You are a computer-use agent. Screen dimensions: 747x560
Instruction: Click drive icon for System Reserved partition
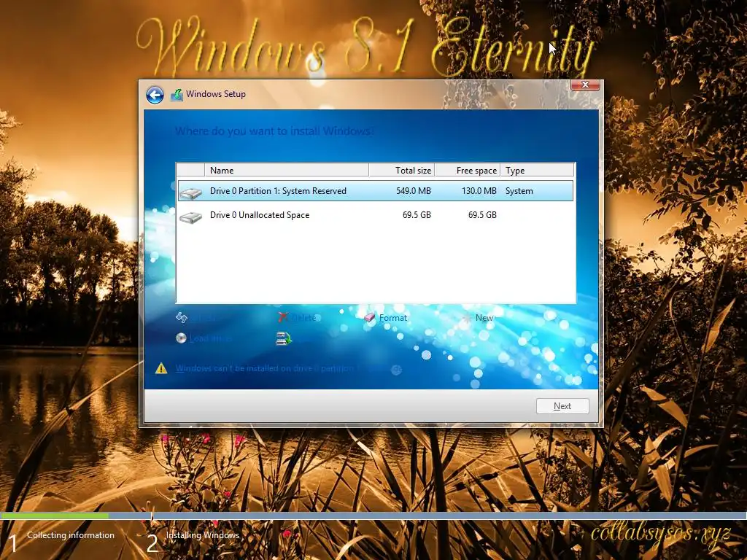tap(190, 192)
